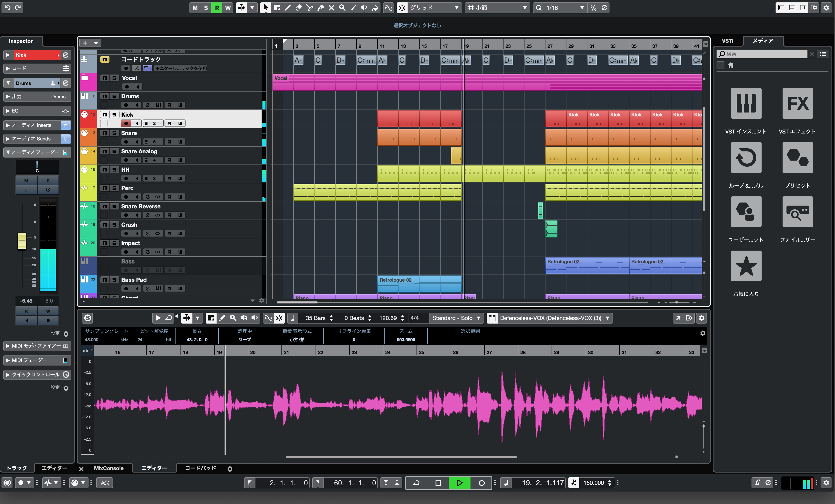Click the add track plus button
This screenshot has height=504, width=835.
click(x=85, y=43)
